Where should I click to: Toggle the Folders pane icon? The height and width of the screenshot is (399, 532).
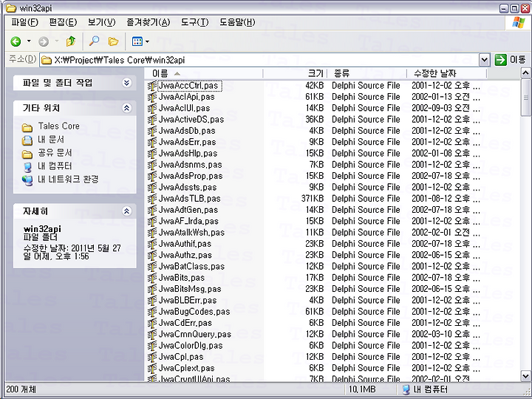click(113, 41)
